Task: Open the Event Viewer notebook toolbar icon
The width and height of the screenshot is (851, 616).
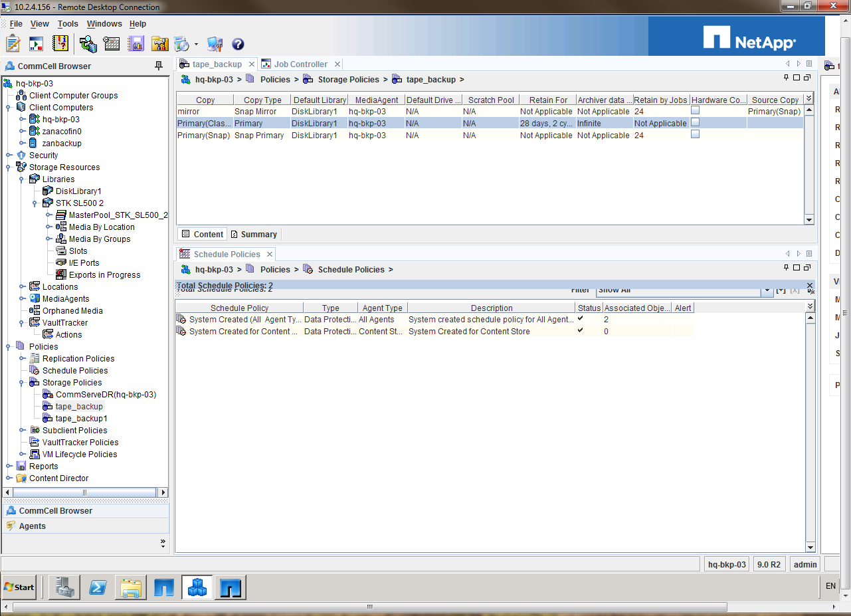Action: 60,44
